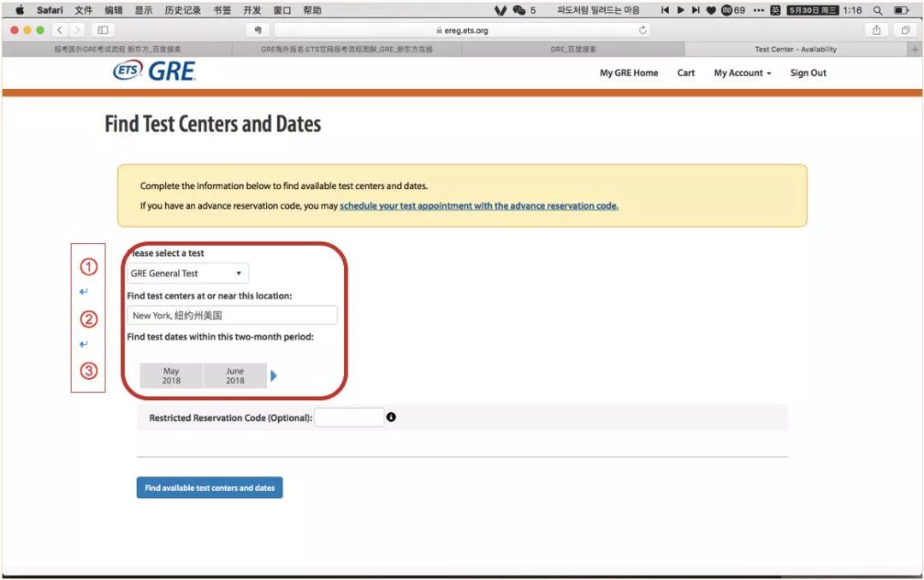Go to My GRE Home
Viewport: 924px width, 580px height.
pos(629,73)
